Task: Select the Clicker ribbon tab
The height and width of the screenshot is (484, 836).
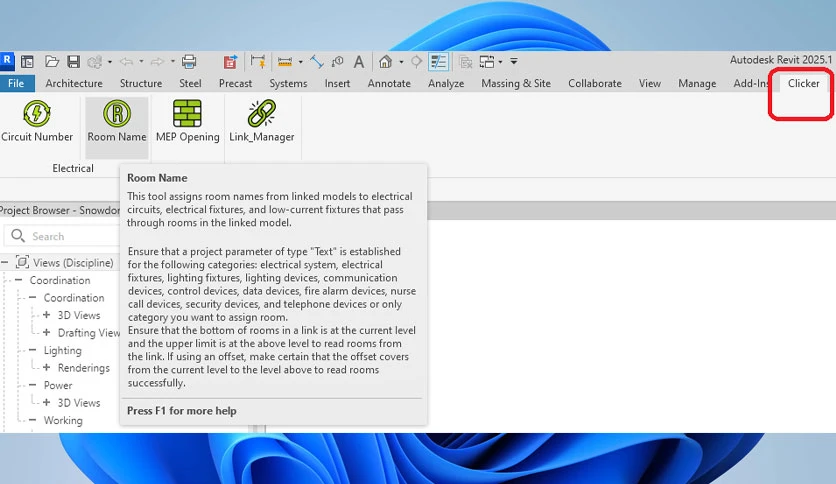Action: (x=803, y=83)
